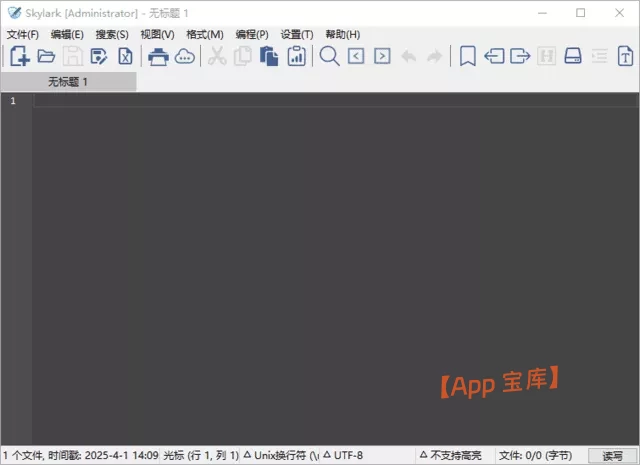Viewport: 640px width, 465px height.
Task: Toggle the 读写 read-write button
Action: tap(612, 456)
